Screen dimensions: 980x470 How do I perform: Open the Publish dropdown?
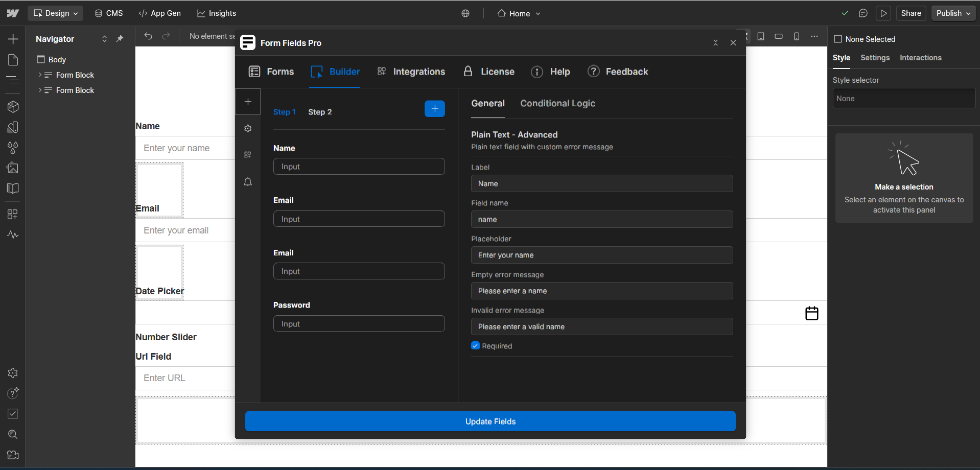953,13
